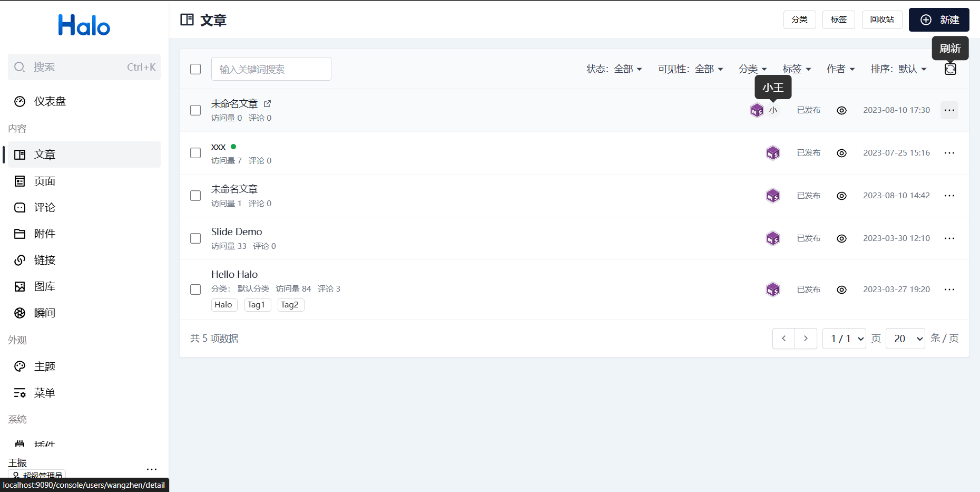Open the Hello Halo post title link
This screenshot has width=980, height=492.
tap(234, 274)
